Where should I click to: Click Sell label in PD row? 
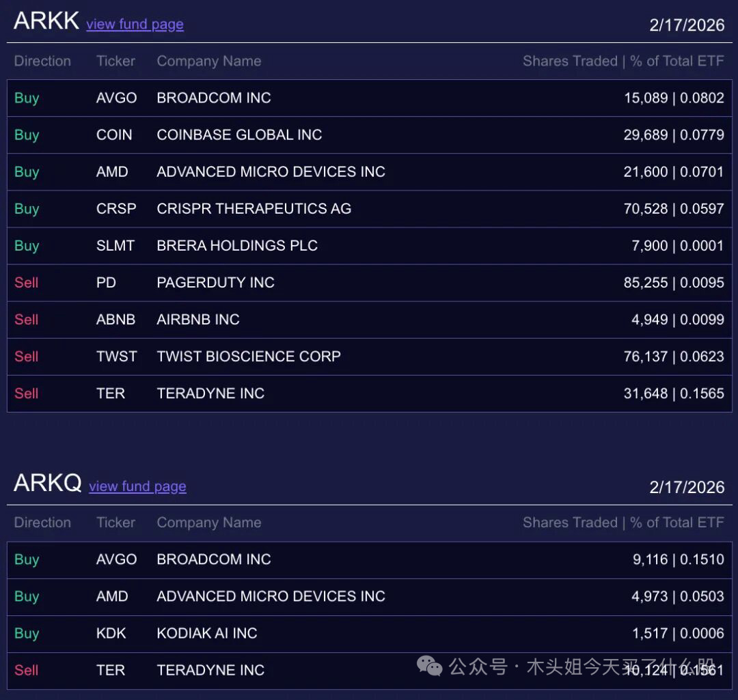pos(27,282)
